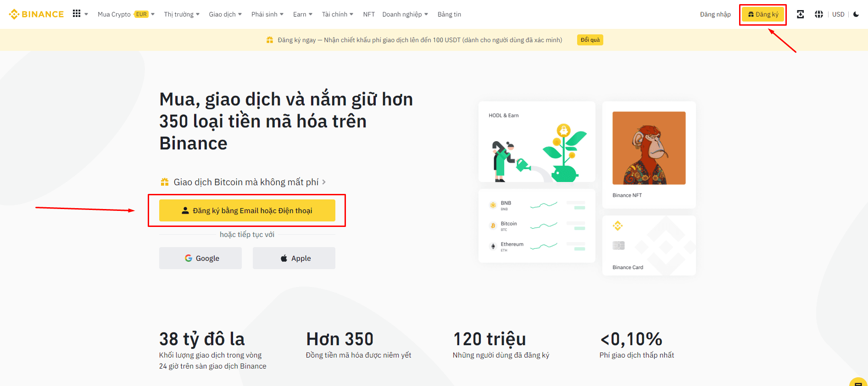Open the Binance Card tile
868x386 pixels.
(649, 245)
